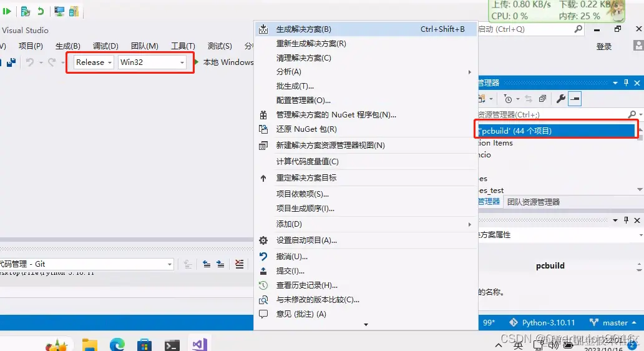Toggle the preview selected items button

click(x=575, y=99)
